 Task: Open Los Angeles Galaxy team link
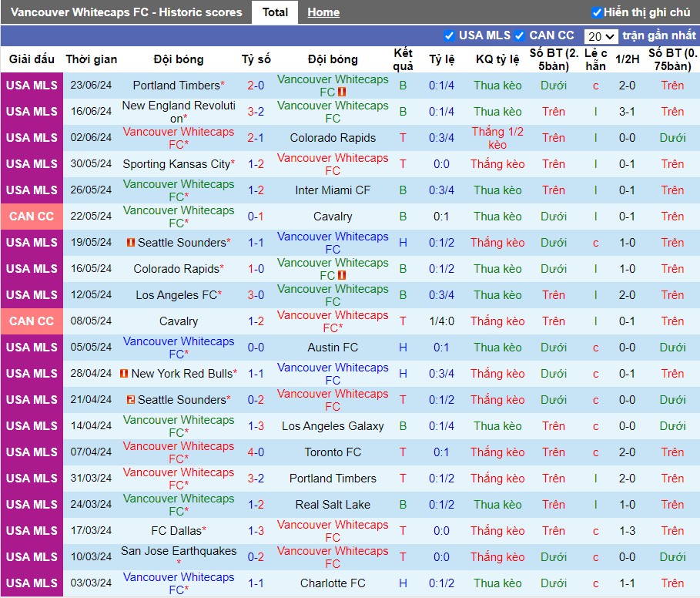333,426
